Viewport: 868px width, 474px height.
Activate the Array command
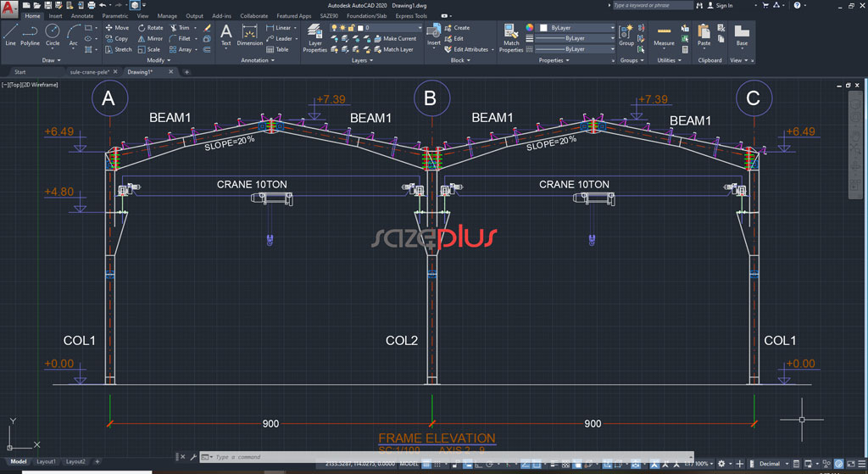coord(181,50)
